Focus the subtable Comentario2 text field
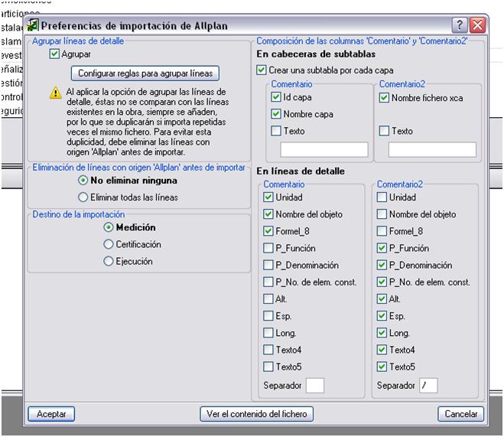Viewport: 504px width, 437px height. pos(432,149)
